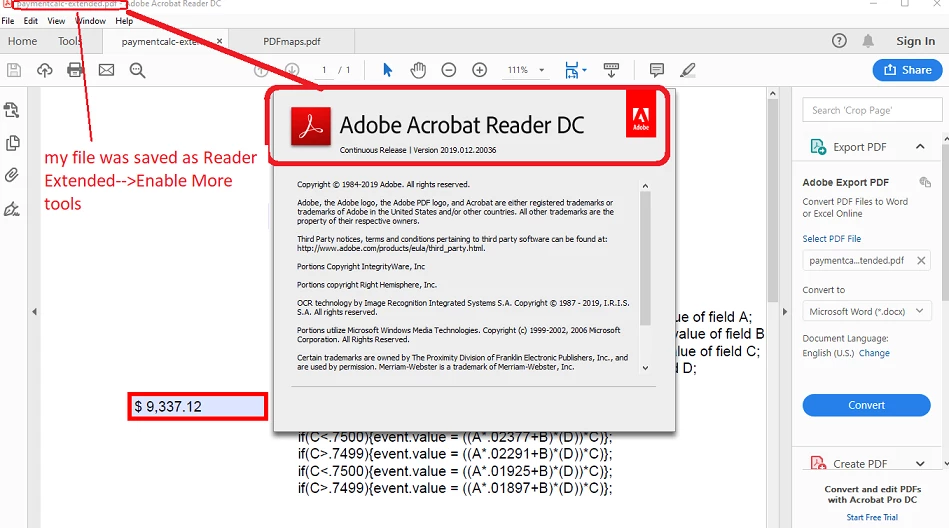Collapse the left navigation pane arrow

coord(34,312)
